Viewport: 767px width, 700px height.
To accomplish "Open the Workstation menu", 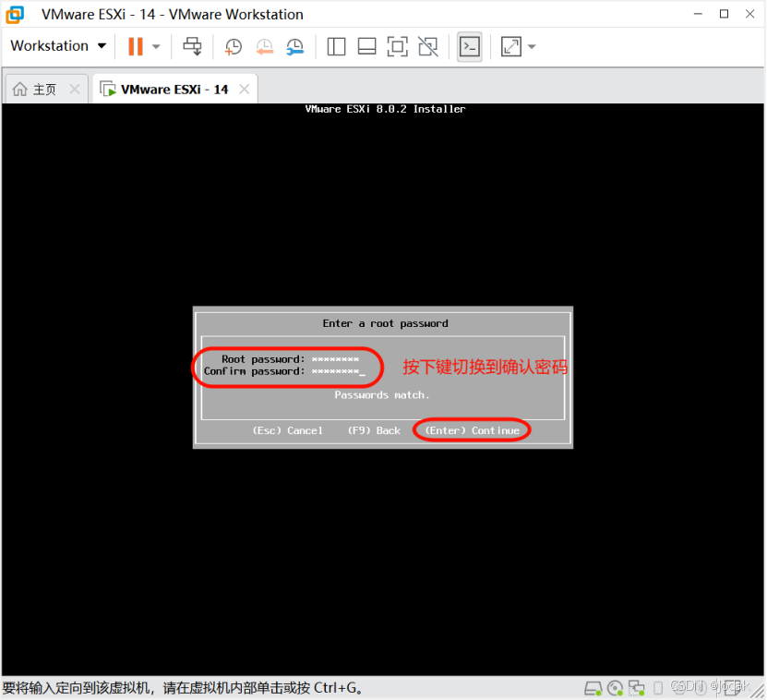I will (x=58, y=46).
